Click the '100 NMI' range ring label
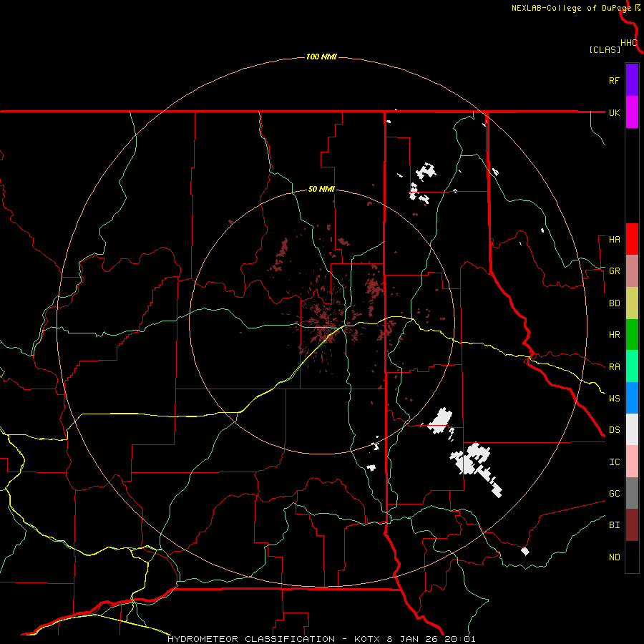The image size is (644, 644). [321, 57]
